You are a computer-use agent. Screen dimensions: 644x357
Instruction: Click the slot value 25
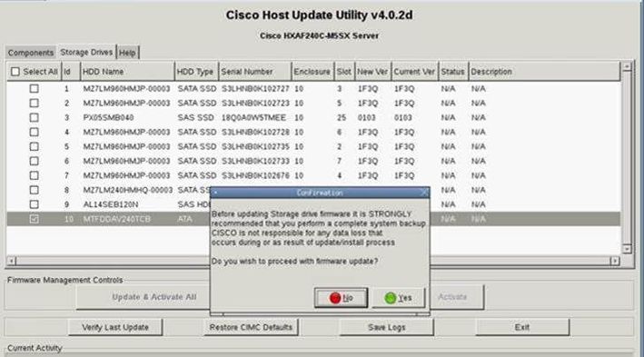coord(342,117)
